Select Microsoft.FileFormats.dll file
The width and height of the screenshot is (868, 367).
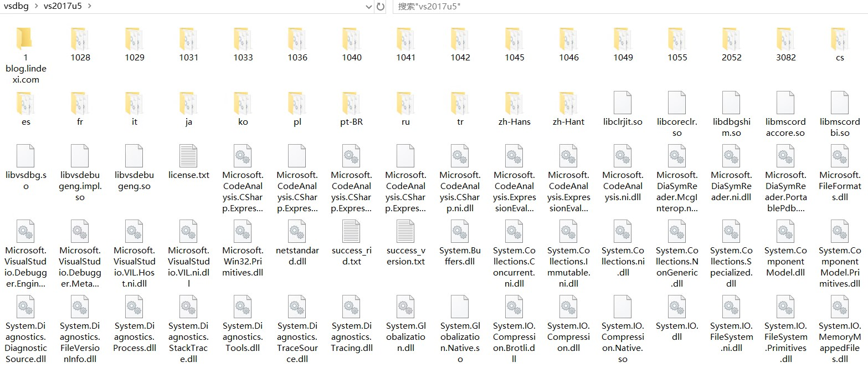coord(840,173)
